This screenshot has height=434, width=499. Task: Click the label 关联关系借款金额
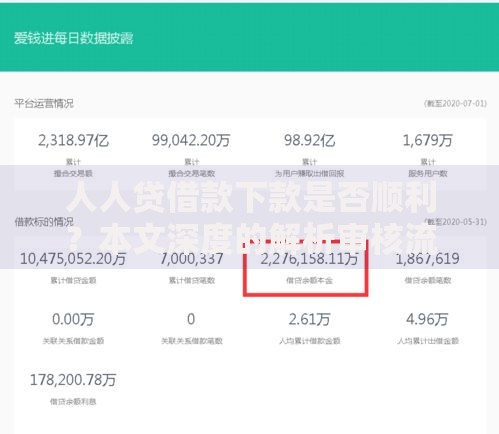(73, 341)
